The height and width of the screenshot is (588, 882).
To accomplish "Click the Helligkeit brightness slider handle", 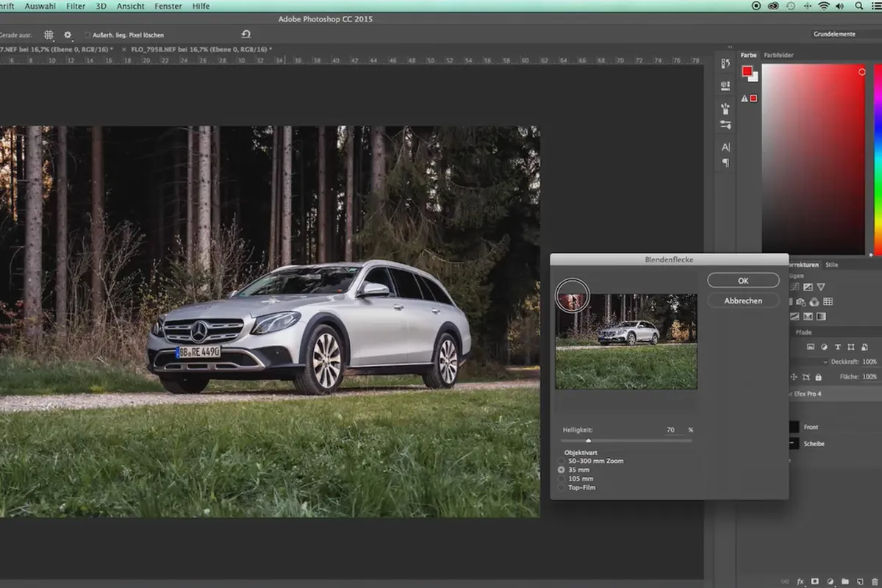I will [588, 440].
